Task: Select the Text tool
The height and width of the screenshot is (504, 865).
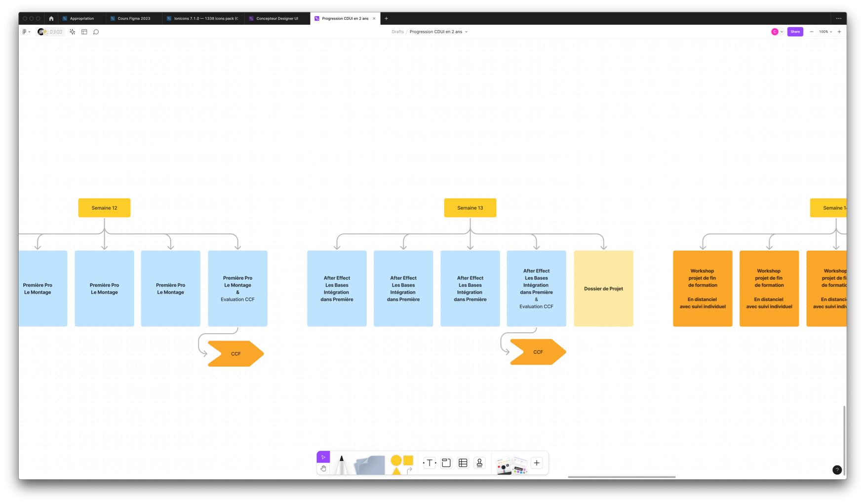Action: coord(430,463)
